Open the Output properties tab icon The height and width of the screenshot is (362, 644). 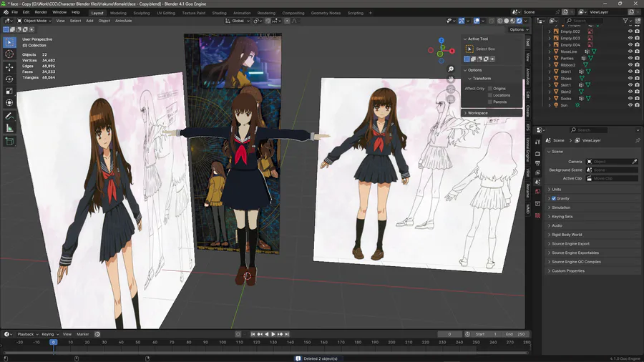[x=537, y=163]
